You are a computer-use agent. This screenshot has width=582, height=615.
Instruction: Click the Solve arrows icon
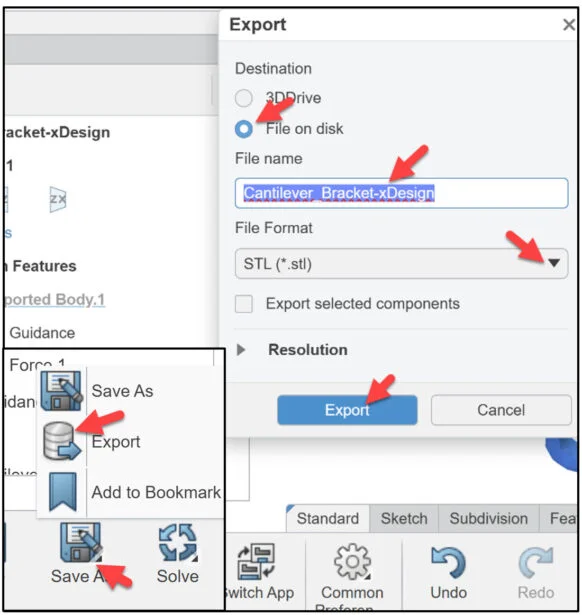click(x=178, y=542)
